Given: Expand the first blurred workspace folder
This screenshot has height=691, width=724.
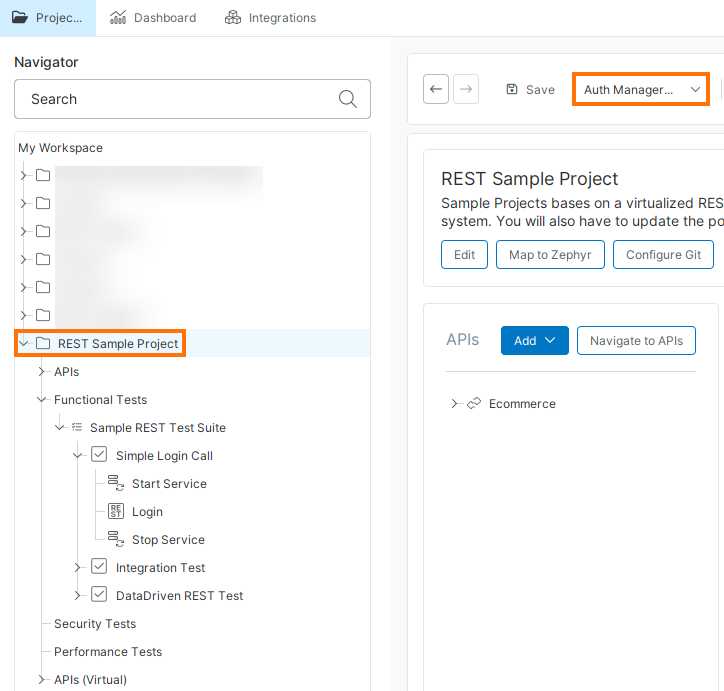Looking at the screenshot, I should coord(23,175).
